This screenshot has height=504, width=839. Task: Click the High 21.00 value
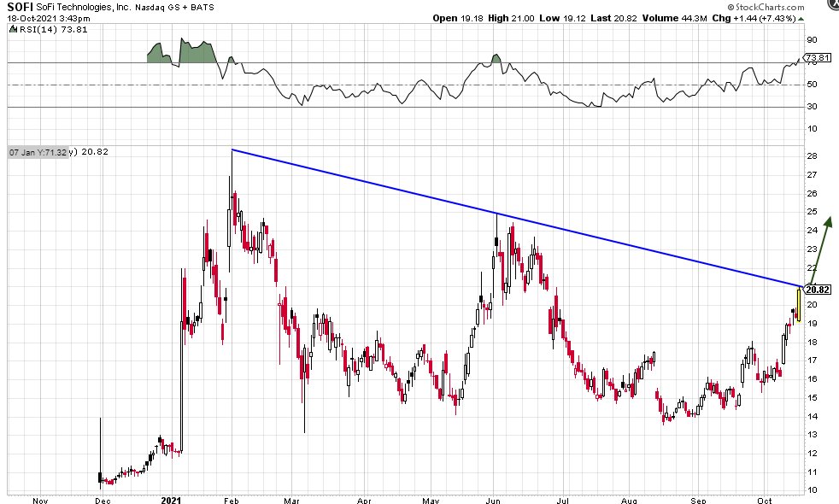pos(511,18)
